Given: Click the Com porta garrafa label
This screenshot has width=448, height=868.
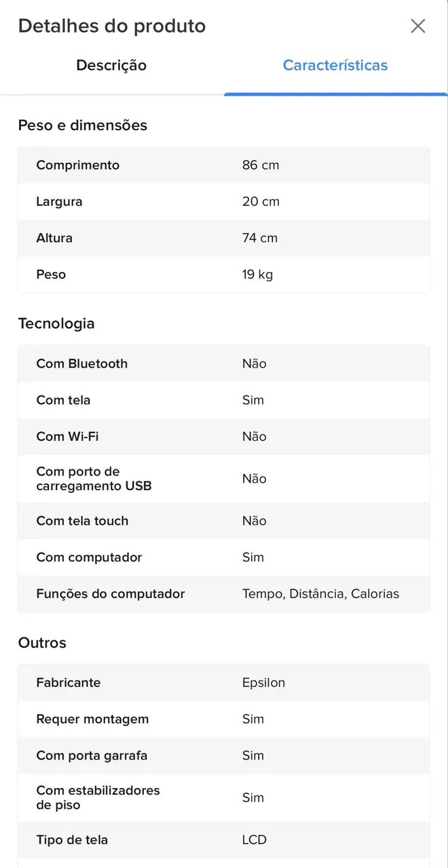Looking at the screenshot, I should coord(92,755).
